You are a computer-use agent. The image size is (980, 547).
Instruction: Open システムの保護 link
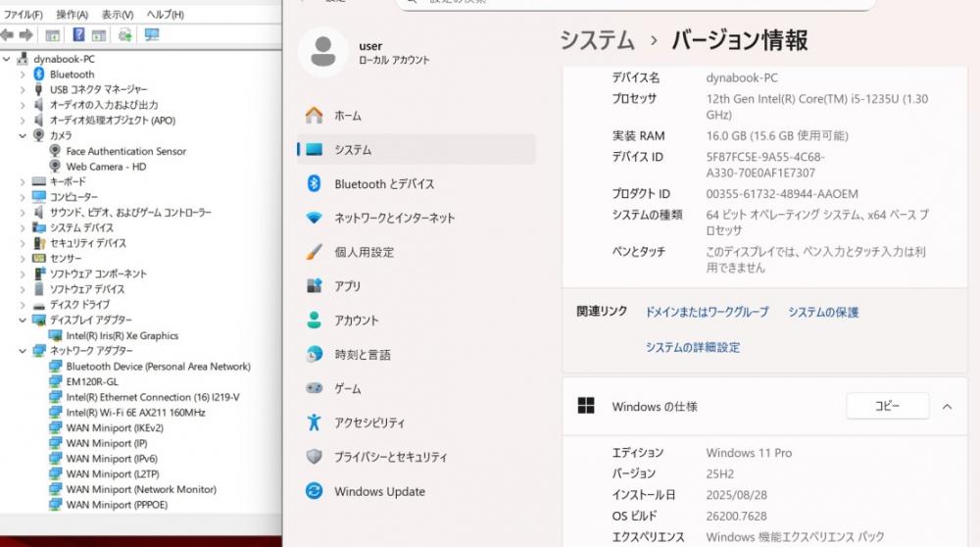823,312
